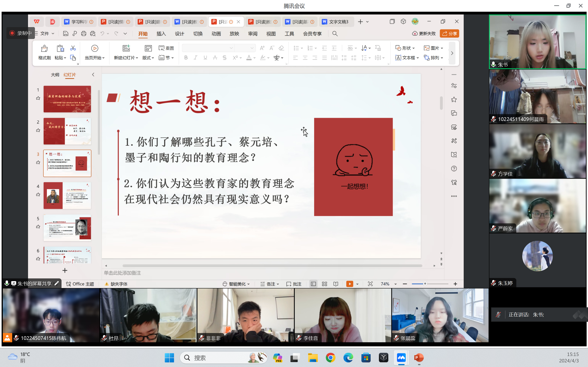This screenshot has height=367, width=588.
Task: Switch to 文字文稿3 document tab
Action: pos(336,22)
